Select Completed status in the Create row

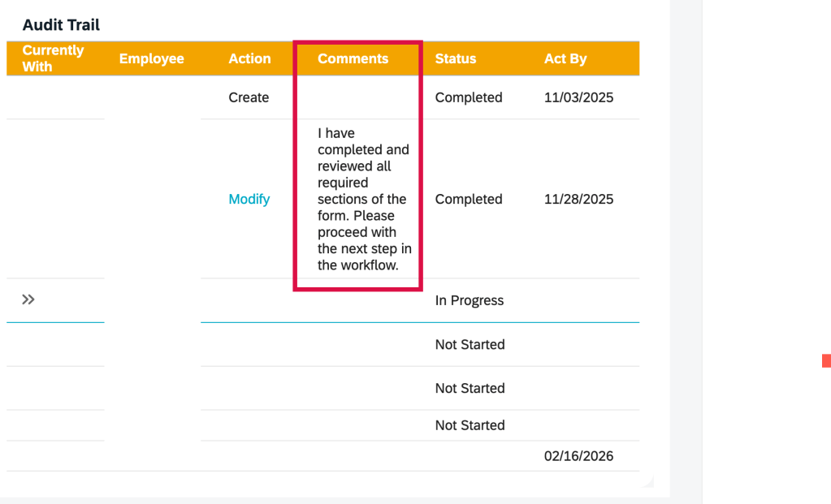pos(469,97)
